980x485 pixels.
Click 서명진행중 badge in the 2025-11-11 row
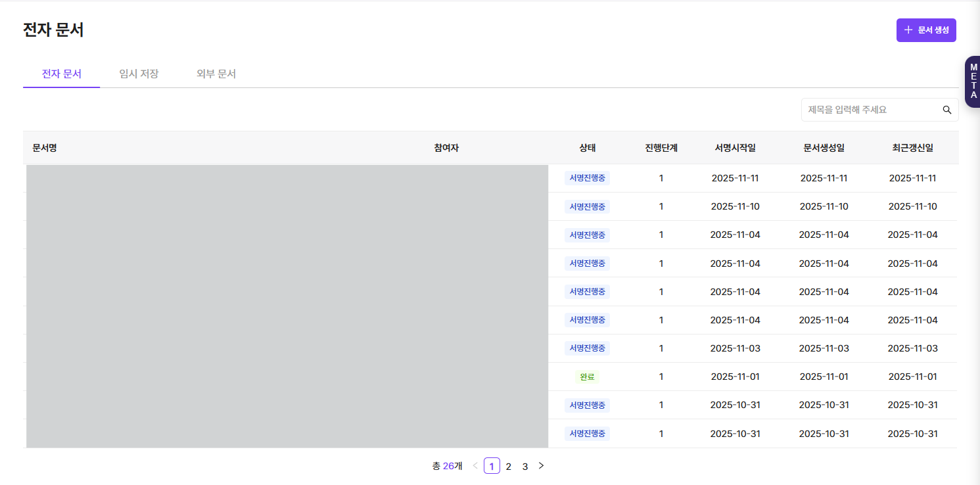(x=587, y=178)
